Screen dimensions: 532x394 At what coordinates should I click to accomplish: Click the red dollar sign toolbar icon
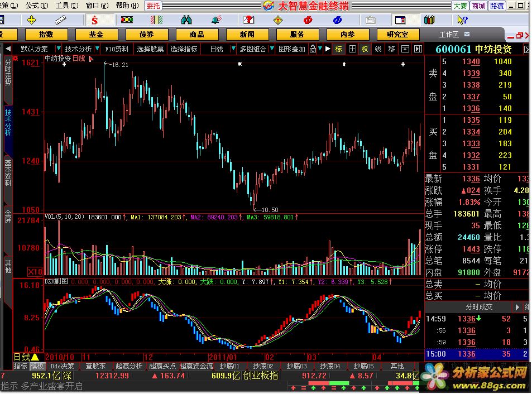click(x=95, y=20)
